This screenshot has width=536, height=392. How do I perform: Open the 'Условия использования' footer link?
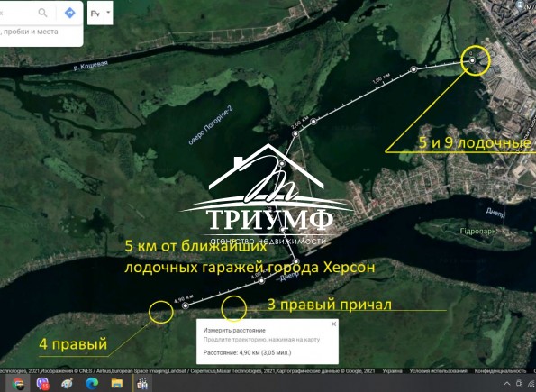(438, 370)
